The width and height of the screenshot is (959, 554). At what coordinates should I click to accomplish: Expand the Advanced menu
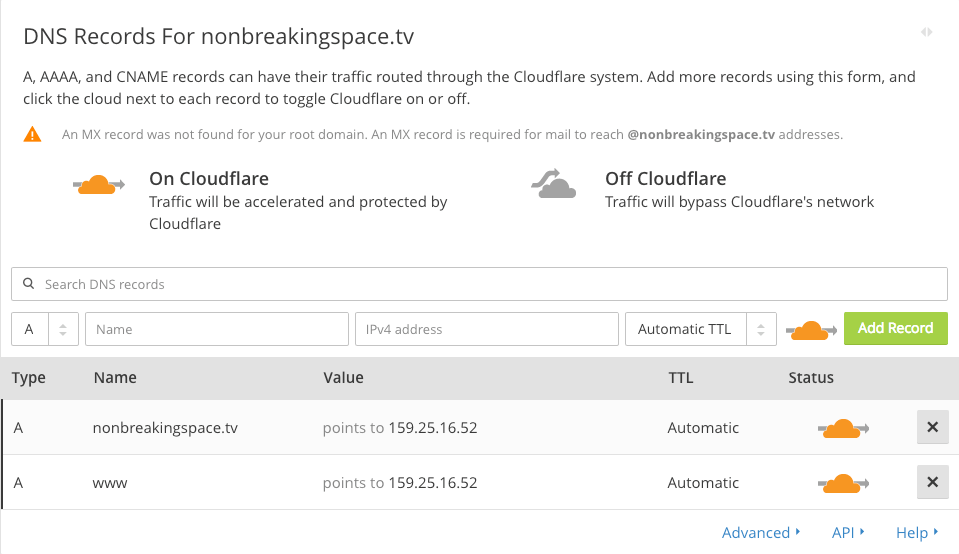point(761,533)
